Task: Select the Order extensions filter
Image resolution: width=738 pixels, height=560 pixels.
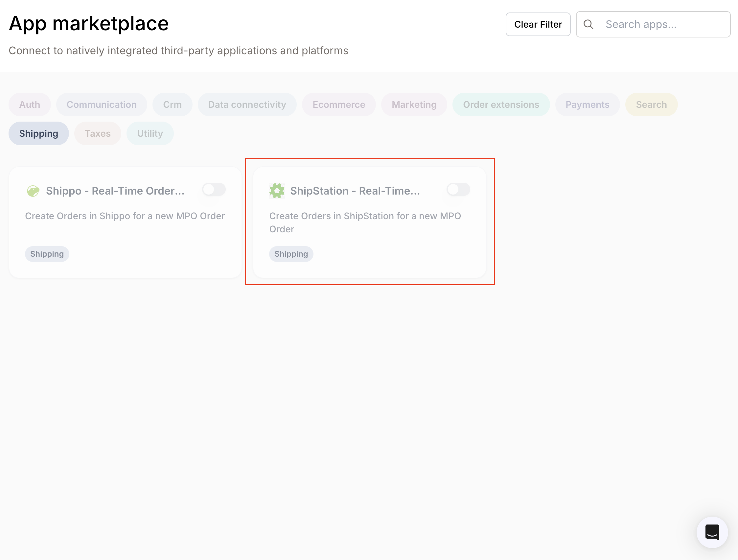Action: [x=501, y=105]
